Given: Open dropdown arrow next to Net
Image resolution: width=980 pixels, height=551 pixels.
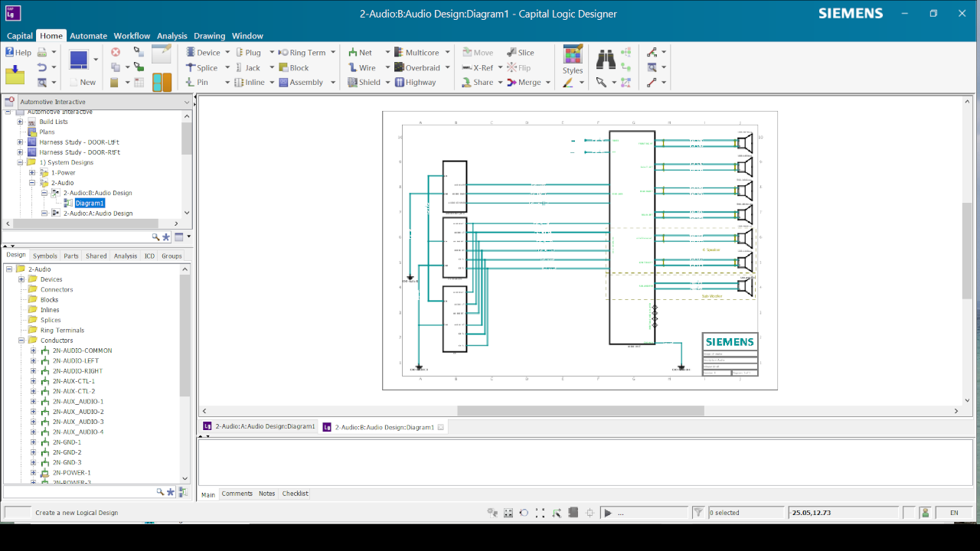Looking at the screenshot, I should (x=387, y=53).
